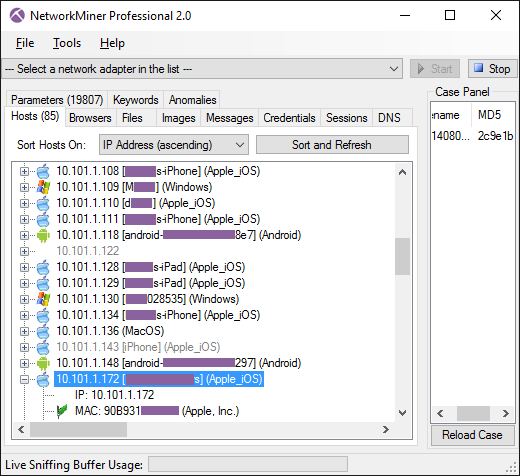This screenshot has width=520, height=476.
Task: Switch to the Browsers tab
Action: point(90,118)
